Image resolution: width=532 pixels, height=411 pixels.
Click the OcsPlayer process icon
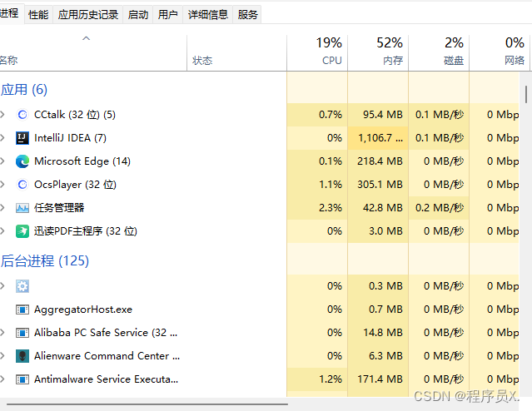[22, 185]
